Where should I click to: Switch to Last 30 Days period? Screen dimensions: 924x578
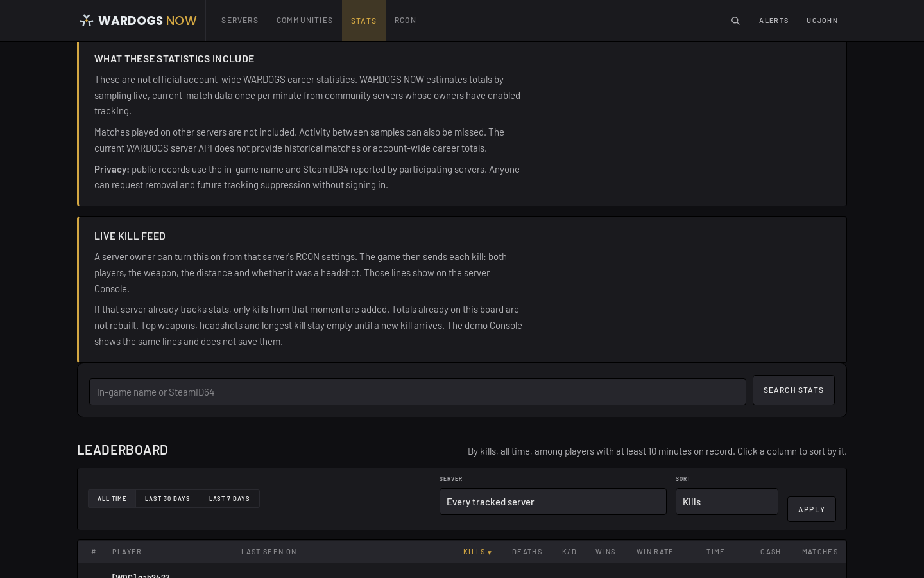[x=167, y=499]
